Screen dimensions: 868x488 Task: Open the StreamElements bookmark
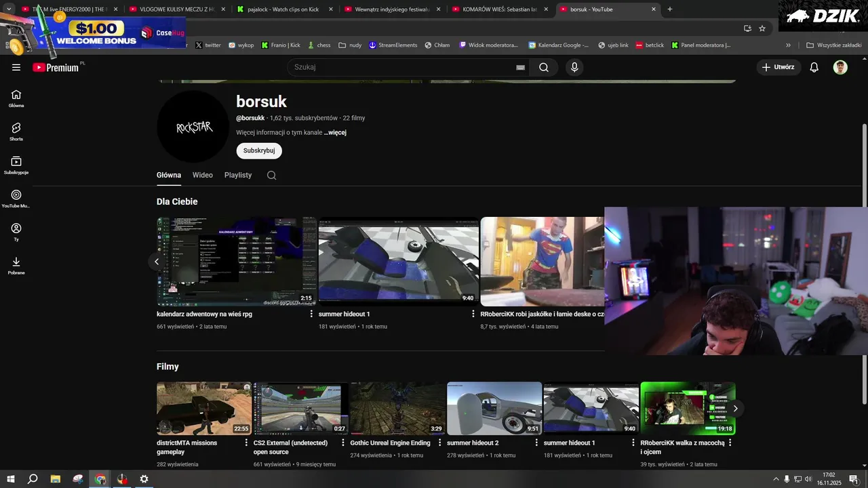(393, 45)
